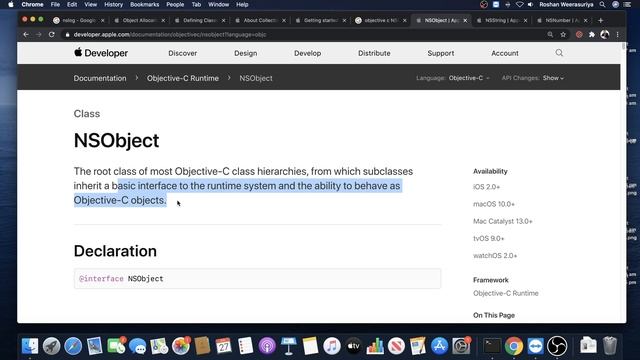Click the volume icon in the menu bar
Viewport: 640px width, 360px height.
(x=530, y=4)
